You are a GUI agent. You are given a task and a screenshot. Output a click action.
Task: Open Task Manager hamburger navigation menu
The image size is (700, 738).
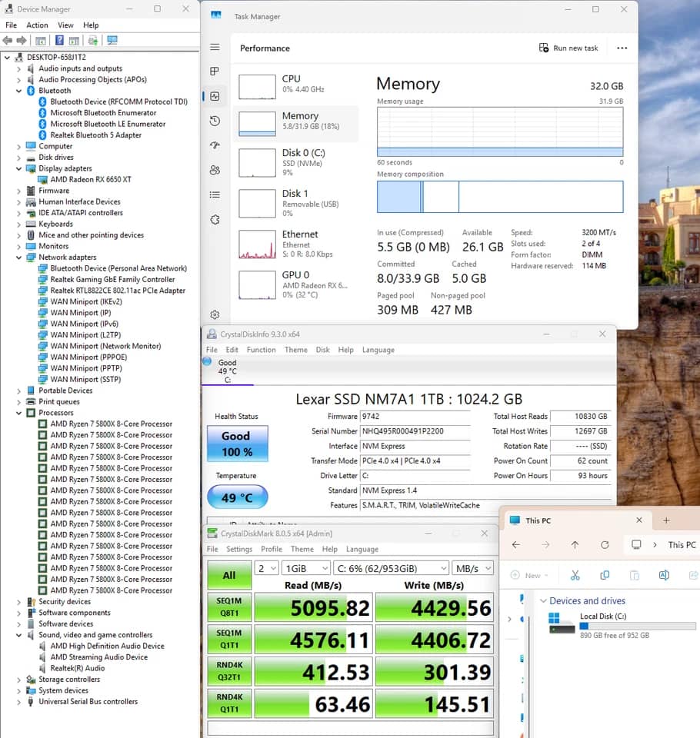coord(215,47)
